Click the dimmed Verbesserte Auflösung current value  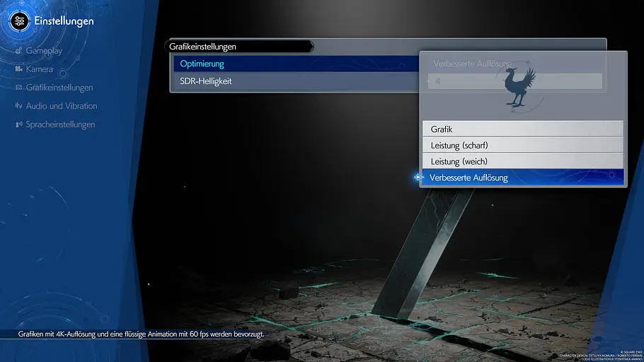coord(472,64)
